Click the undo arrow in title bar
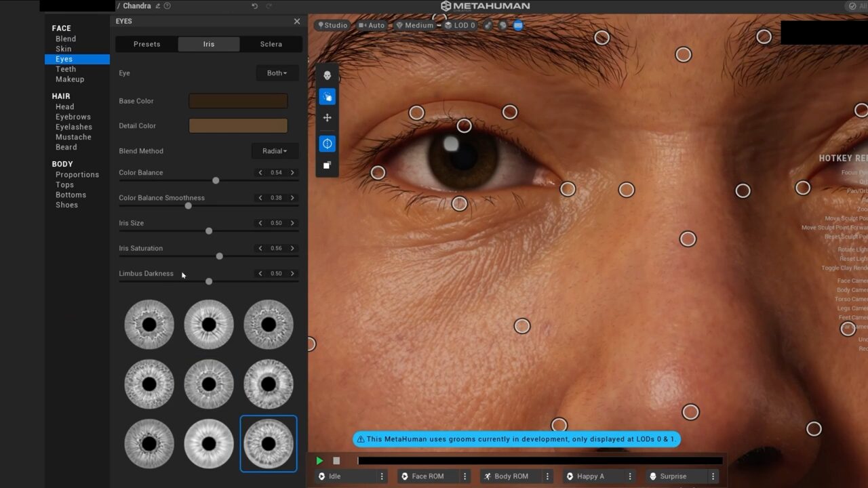868x488 pixels. point(255,6)
